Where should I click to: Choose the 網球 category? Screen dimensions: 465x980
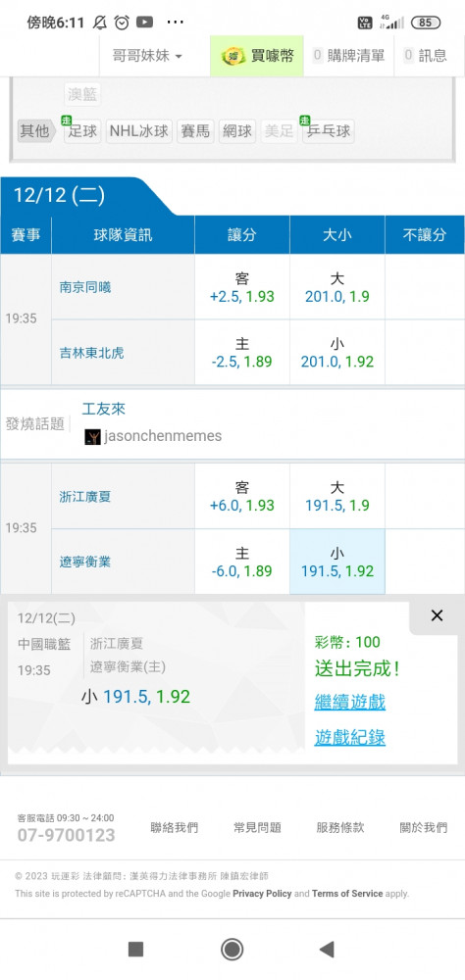tap(237, 131)
